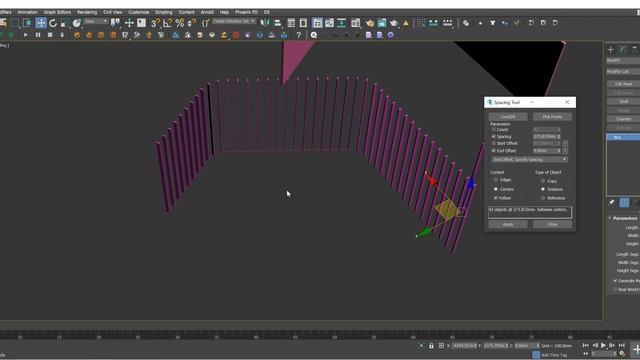Open the Scripting menu

click(x=164, y=12)
